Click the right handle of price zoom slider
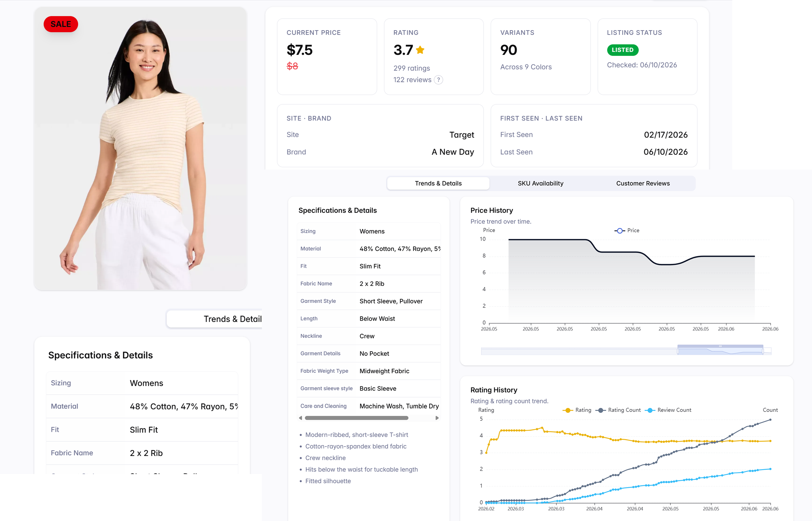This screenshot has height=521, width=812. click(x=763, y=351)
